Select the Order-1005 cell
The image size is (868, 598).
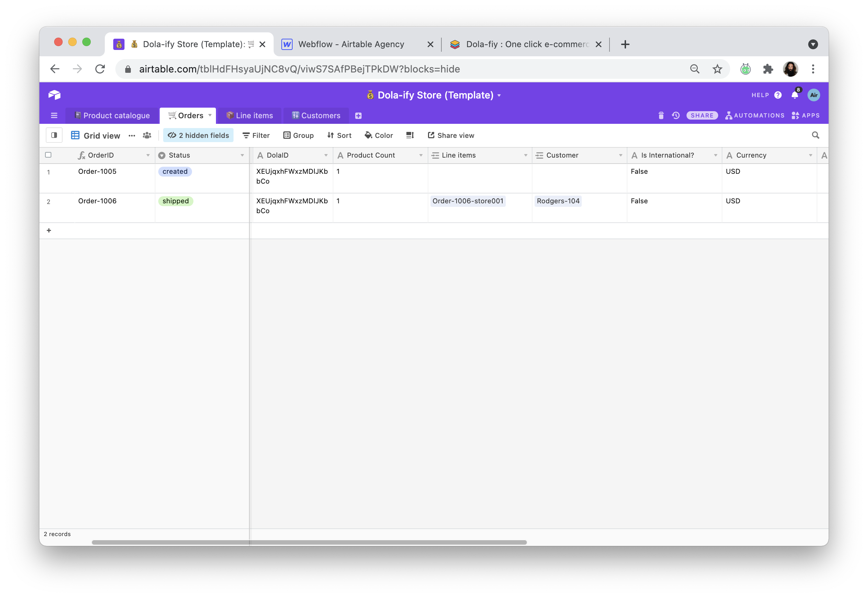point(115,178)
